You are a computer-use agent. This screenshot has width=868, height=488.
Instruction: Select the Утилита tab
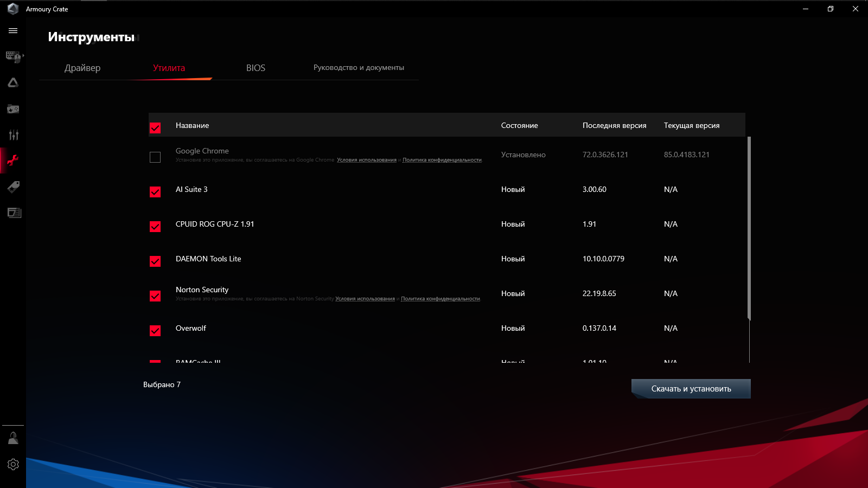click(x=169, y=68)
